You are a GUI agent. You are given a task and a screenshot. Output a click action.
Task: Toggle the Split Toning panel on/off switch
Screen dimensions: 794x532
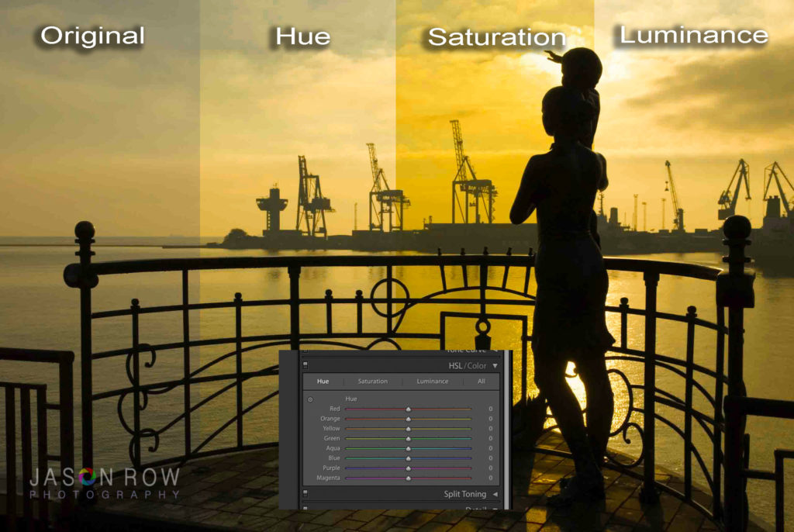(x=306, y=493)
